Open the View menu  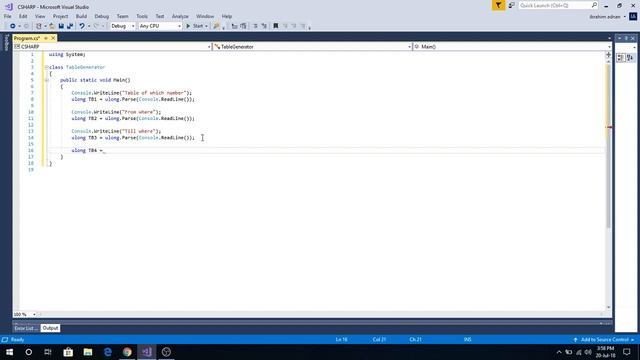coord(40,16)
